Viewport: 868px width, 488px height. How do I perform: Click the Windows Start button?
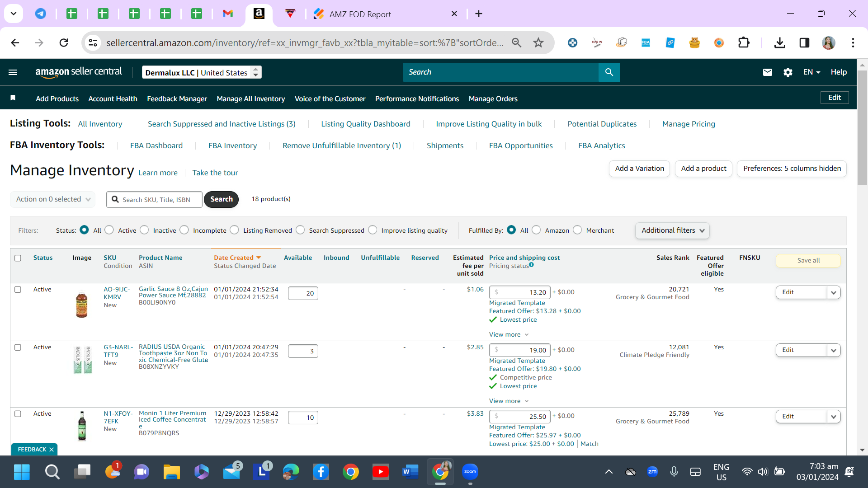tap(22, 472)
